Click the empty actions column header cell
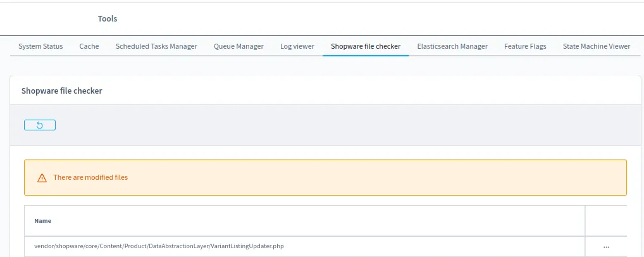Image resolution: width=644 pixels, height=257 pixels. (x=606, y=221)
